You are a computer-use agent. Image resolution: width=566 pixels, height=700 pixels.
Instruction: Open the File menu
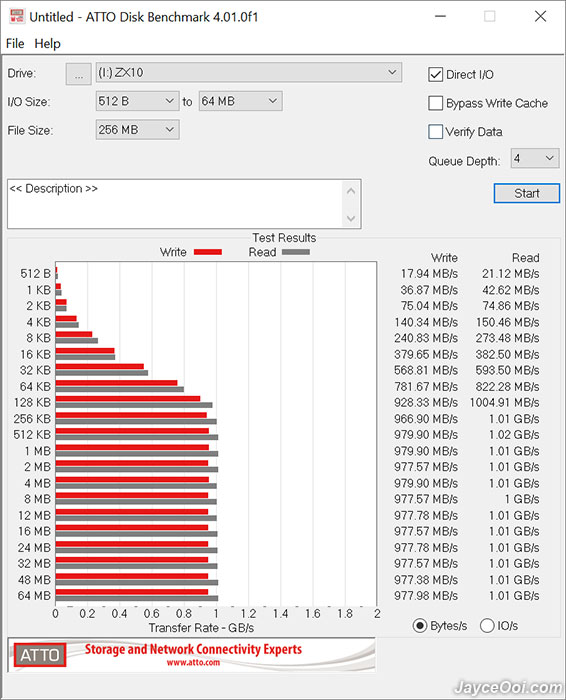tap(15, 44)
